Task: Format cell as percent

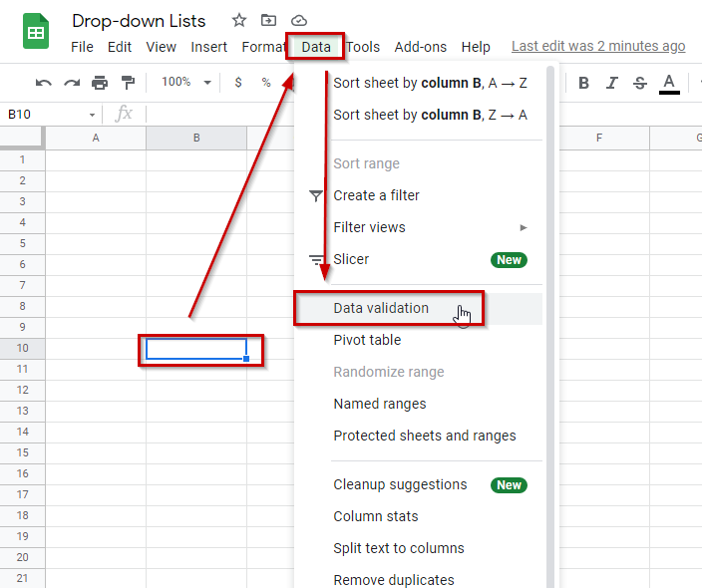Action: [266, 83]
